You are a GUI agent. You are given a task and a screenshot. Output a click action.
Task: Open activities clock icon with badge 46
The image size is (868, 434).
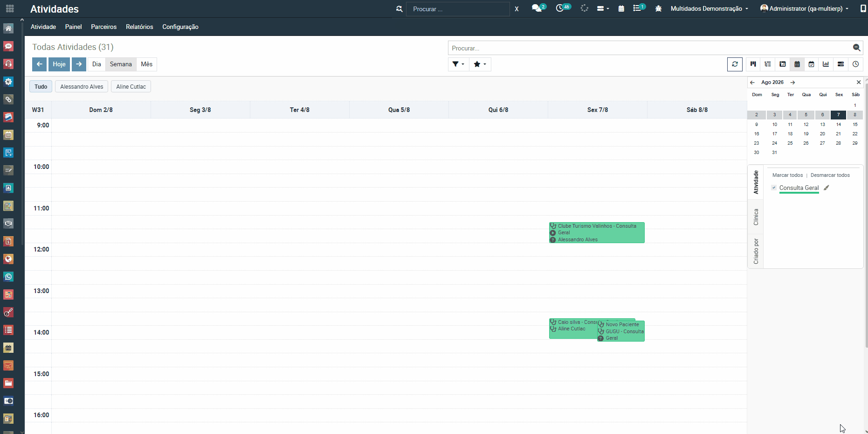point(563,8)
